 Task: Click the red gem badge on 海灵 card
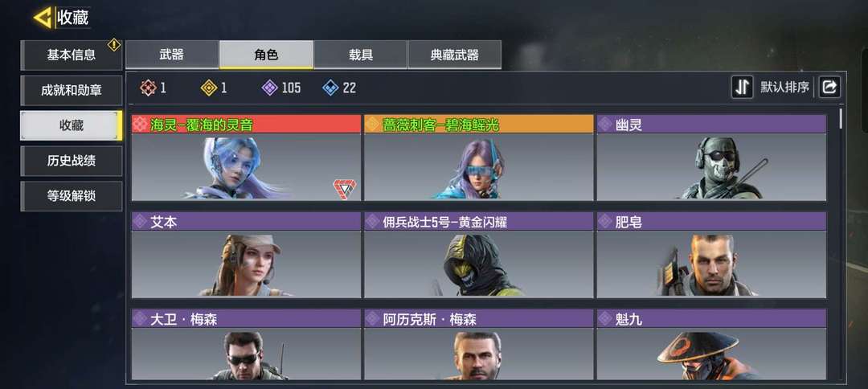(344, 189)
